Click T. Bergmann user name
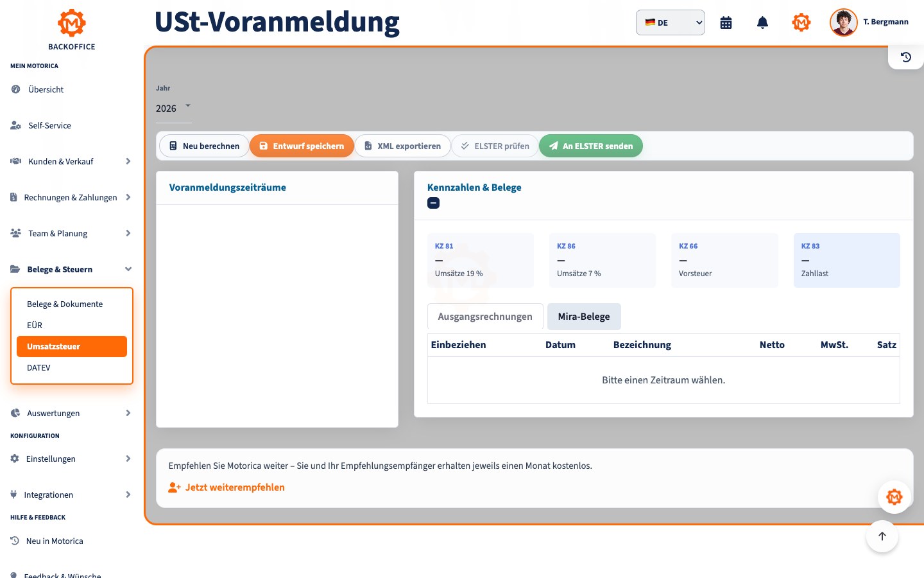The width and height of the screenshot is (924, 578). [x=886, y=22]
